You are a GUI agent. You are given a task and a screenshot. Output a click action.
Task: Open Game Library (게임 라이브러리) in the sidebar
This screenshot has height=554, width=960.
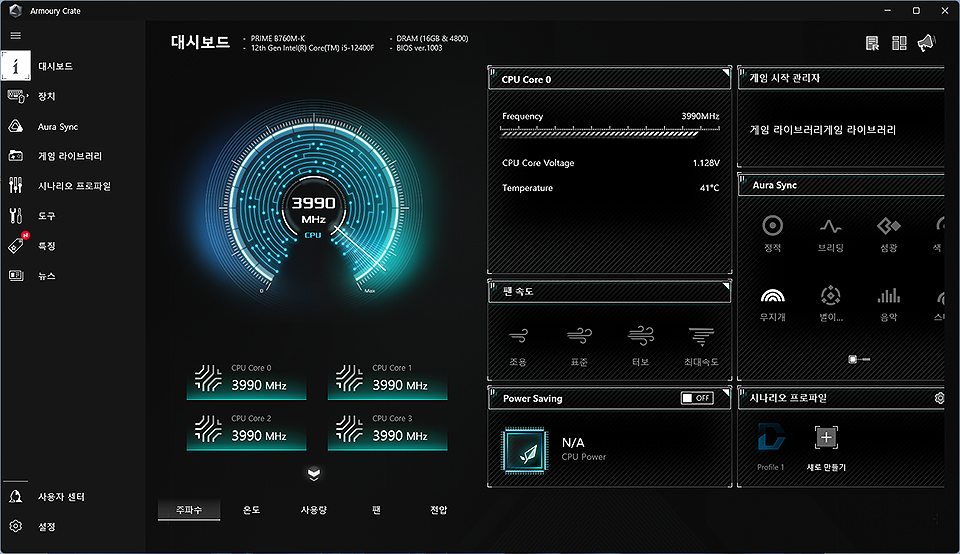point(69,156)
